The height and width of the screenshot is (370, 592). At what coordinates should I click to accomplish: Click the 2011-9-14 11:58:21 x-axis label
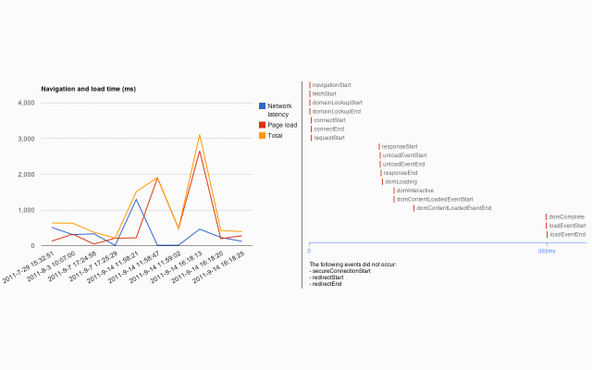[113, 267]
